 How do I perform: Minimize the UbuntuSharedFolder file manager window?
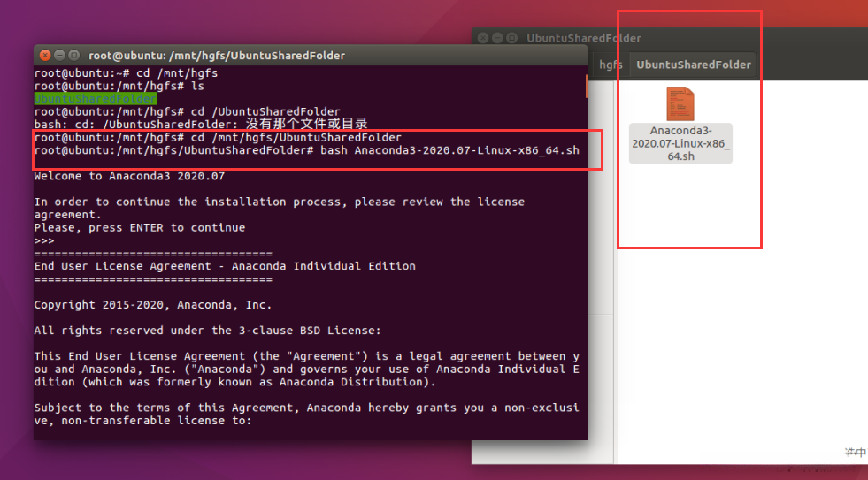coord(497,38)
